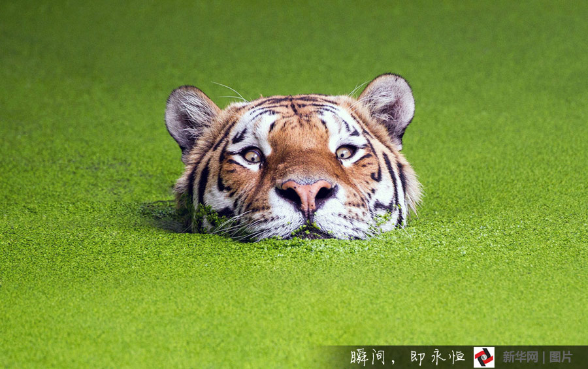The image size is (588, 369).
Task: Click the tiger's left eye in the image
Action: pos(252,155)
